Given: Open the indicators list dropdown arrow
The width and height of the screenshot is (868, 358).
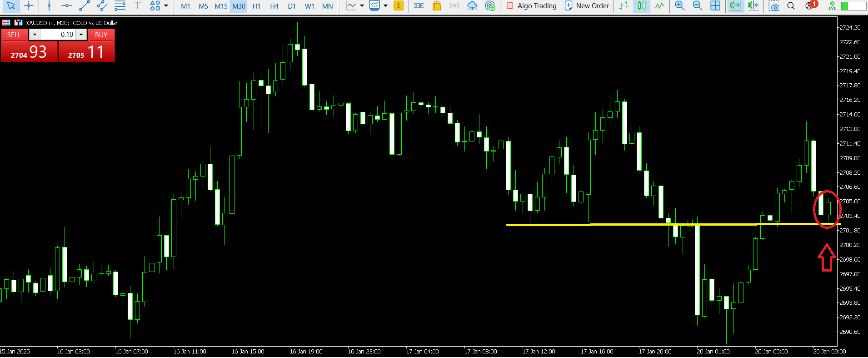Looking at the screenshot, I should (362, 6).
